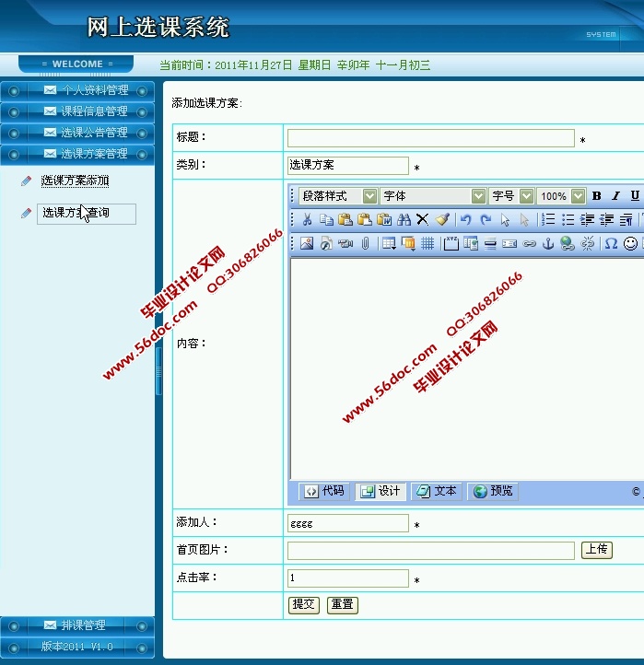Click the Undo arrow icon
This screenshot has width=644, height=665.
466,219
